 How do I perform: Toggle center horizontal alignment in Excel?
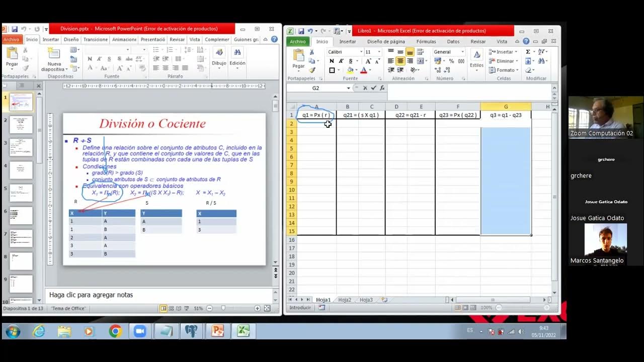(x=400, y=61)
